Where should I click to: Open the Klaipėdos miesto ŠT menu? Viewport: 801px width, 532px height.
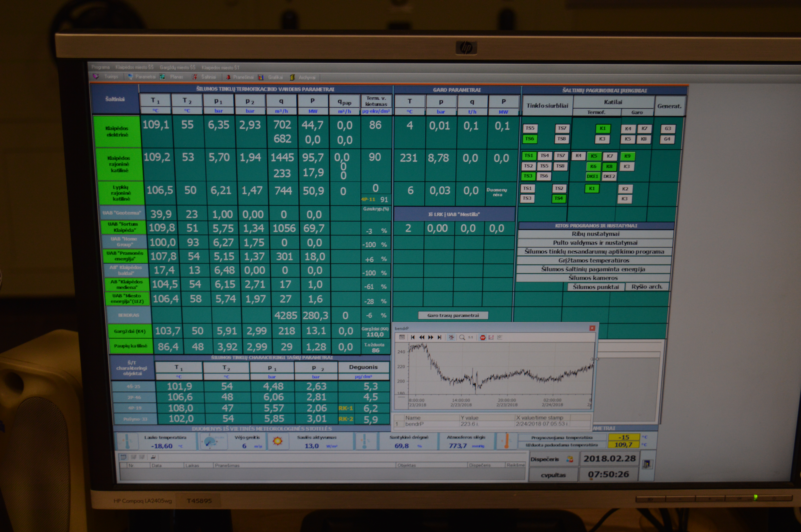click(220, 68)
